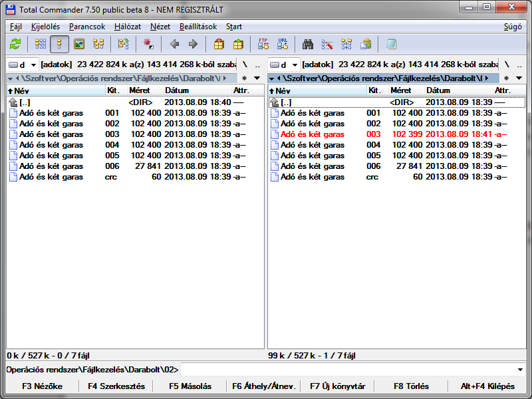Click the down arrow before the left path
Screen dimensions: 532x399
tap(10, 78)
